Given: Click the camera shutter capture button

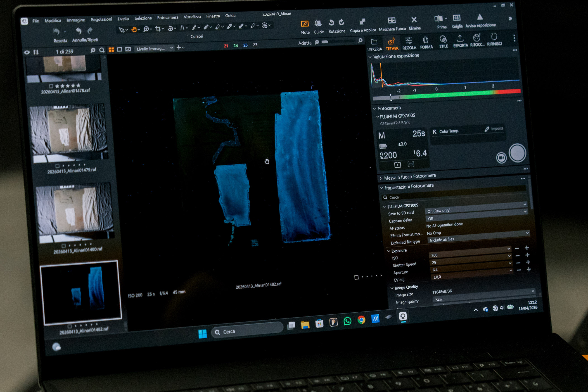Looking at the screenshot, I should [x=517, y=153].
